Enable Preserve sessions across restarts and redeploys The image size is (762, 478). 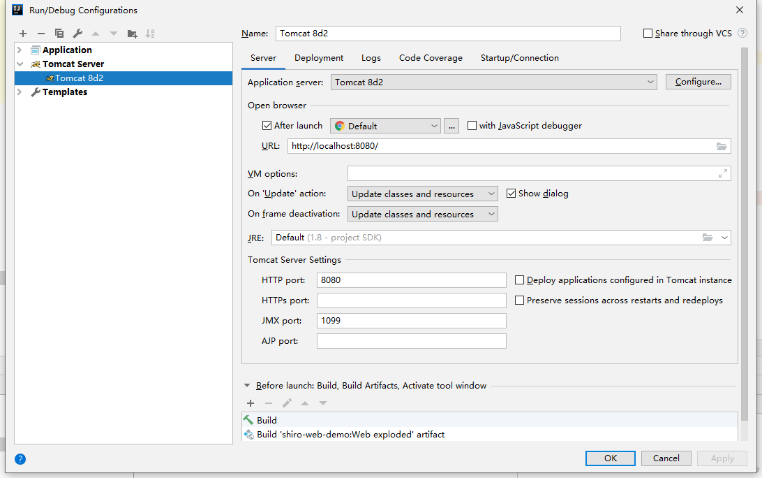520,300
